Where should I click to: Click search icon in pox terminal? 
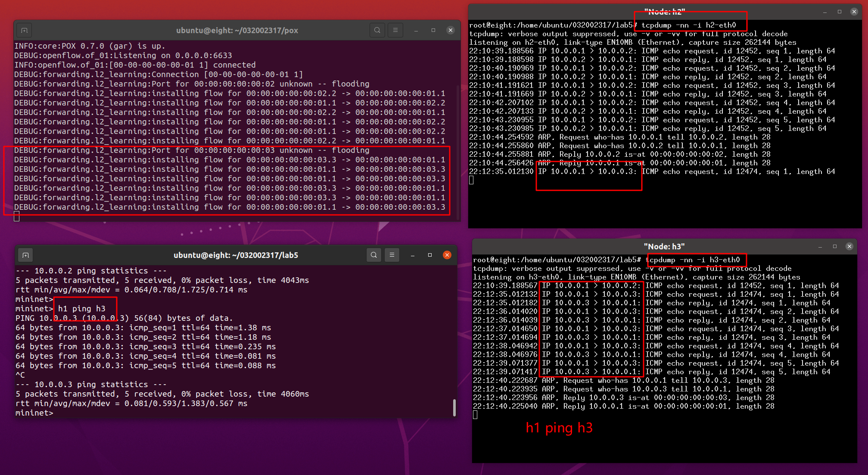[x=377, y=30]
